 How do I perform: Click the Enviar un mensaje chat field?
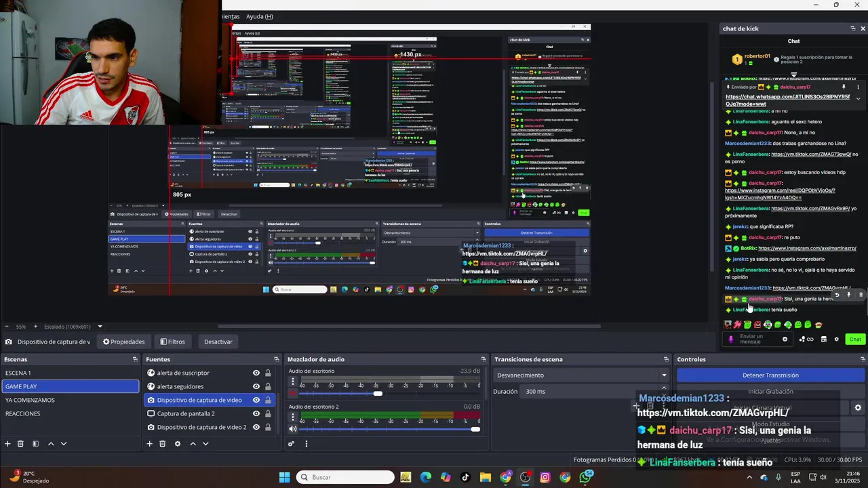[x=756, y=339]
